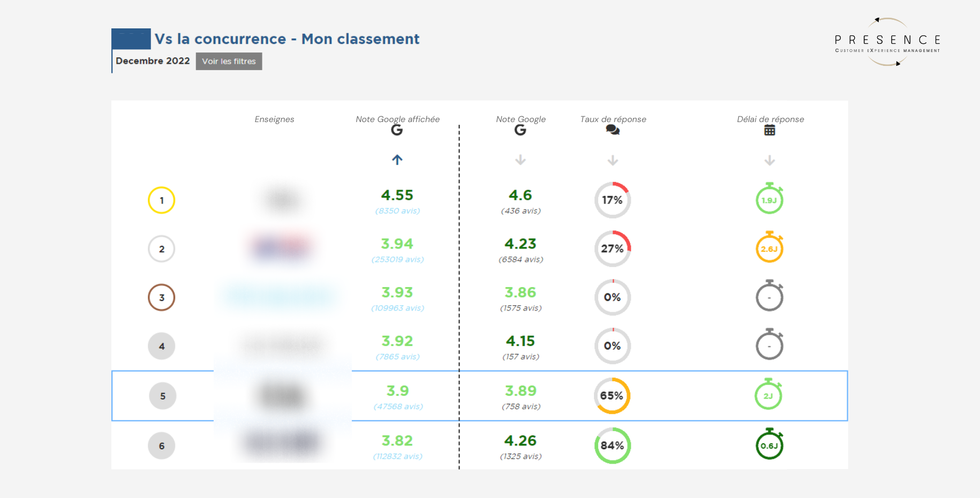Click empty stopwatch icon in rank 3 row
The image size is (980, 498).
pyautogui.click(x=770, y=296)
